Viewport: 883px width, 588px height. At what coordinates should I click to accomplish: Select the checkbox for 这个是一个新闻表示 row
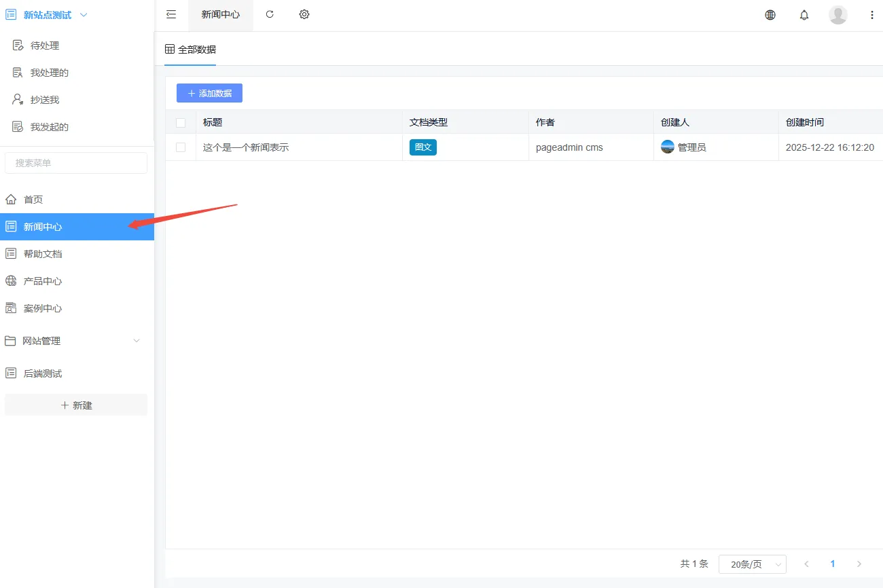[x=180, y=147]
